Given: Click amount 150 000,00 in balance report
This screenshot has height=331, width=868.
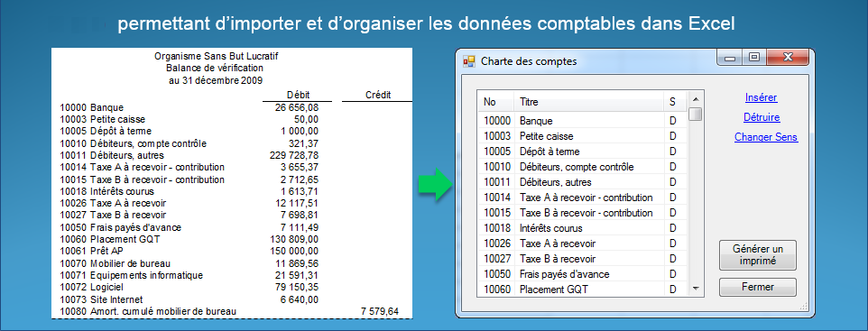Looking at the screenshot, I should point(294,252).
